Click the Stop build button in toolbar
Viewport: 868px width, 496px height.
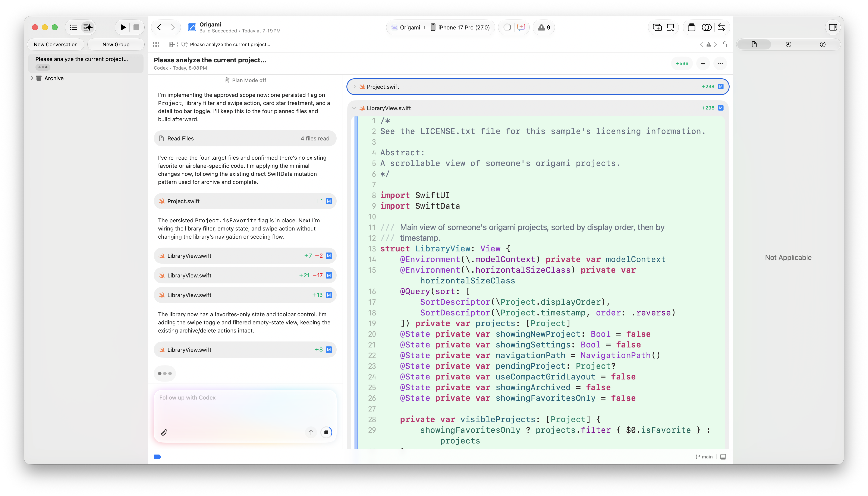pyautogui.click(x=136, y=27)
